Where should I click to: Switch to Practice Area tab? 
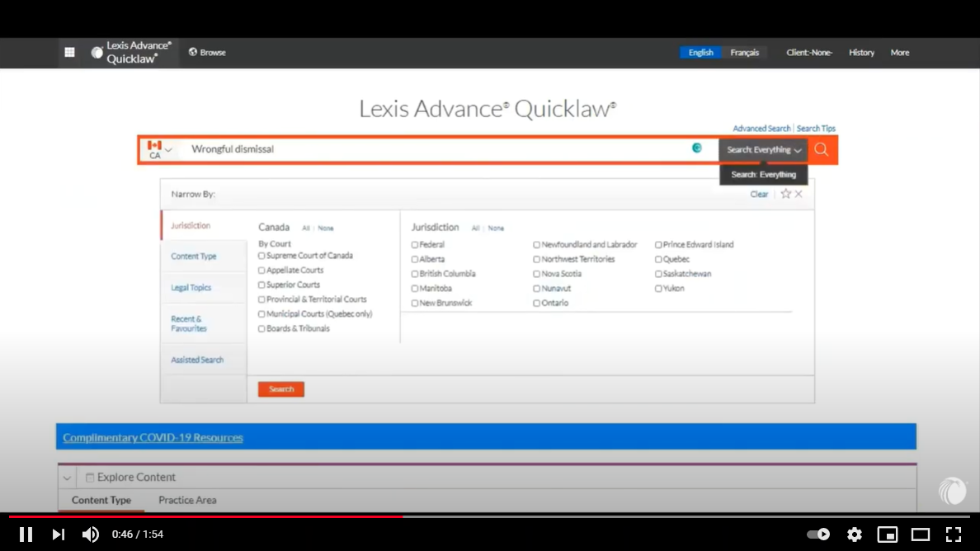[187, 500]
